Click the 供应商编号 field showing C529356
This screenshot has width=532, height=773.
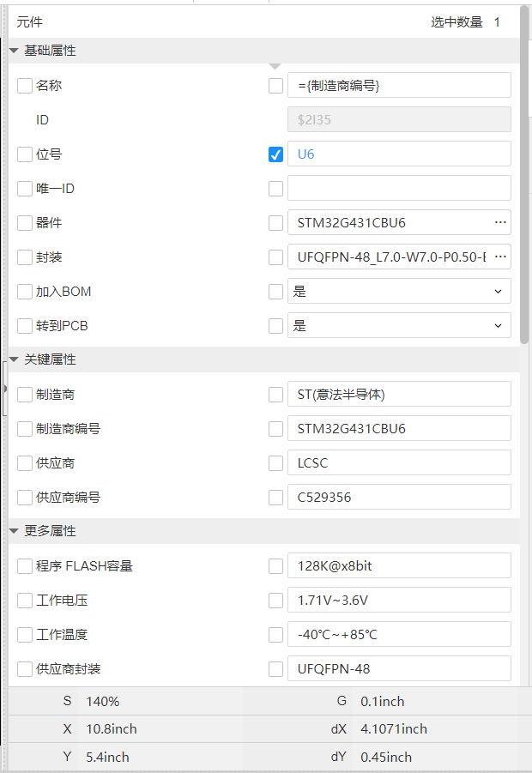coord(399,498)
